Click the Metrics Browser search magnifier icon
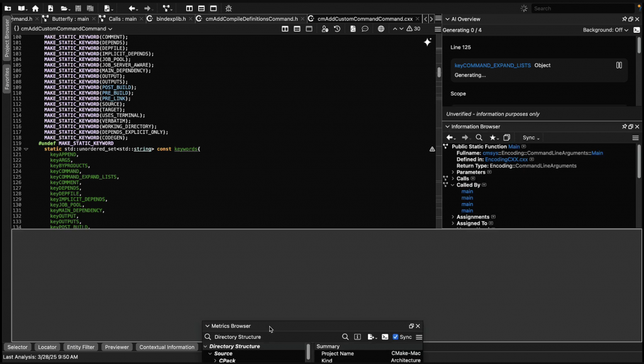 pos(345,337)
